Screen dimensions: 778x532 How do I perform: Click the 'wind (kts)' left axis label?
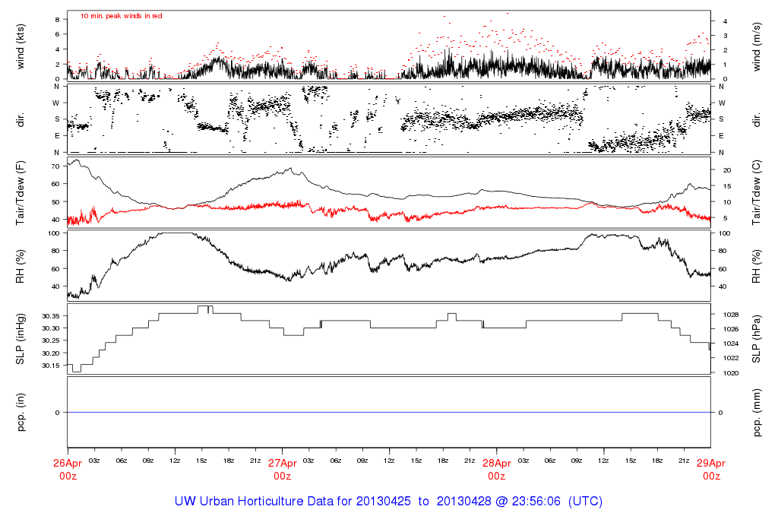point(21,46)
